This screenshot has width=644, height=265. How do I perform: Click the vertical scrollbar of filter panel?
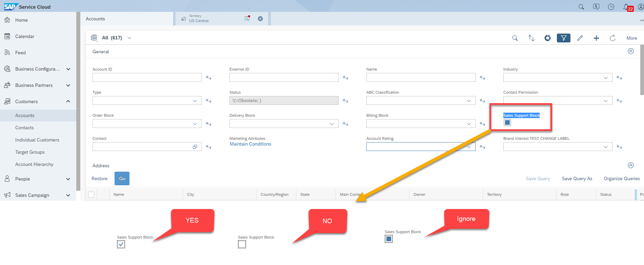pyautogui.click(x=642, y=70)
